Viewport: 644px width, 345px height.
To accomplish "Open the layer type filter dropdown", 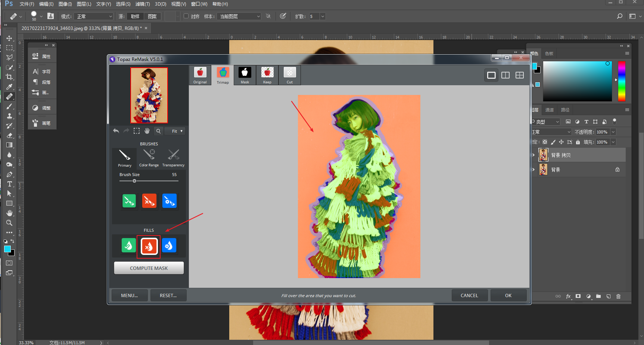I will tap(546, 122).
